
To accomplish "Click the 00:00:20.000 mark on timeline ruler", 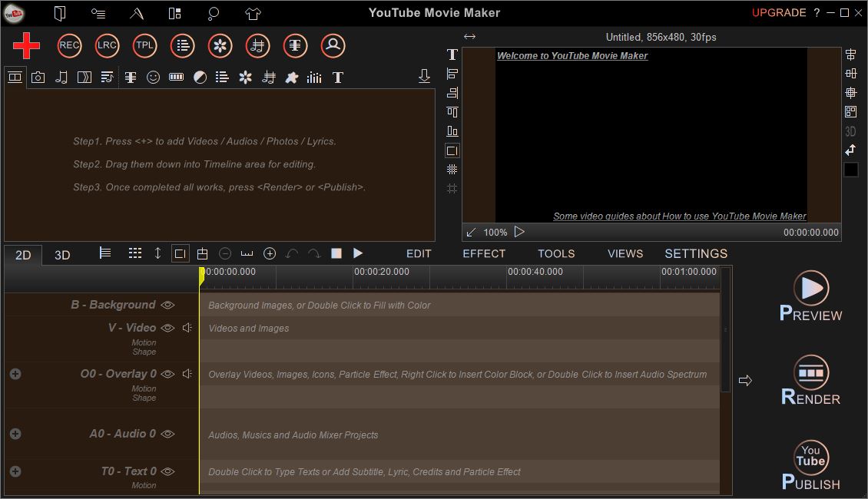I will [382, 272].
